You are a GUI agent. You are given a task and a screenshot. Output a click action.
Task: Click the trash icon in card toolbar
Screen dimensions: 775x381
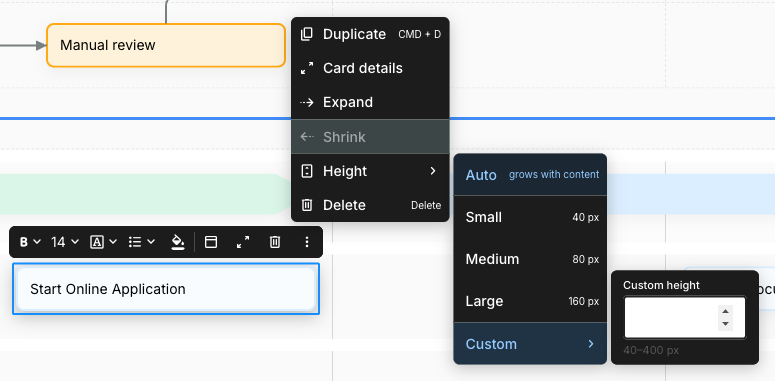tap(275, 242)
